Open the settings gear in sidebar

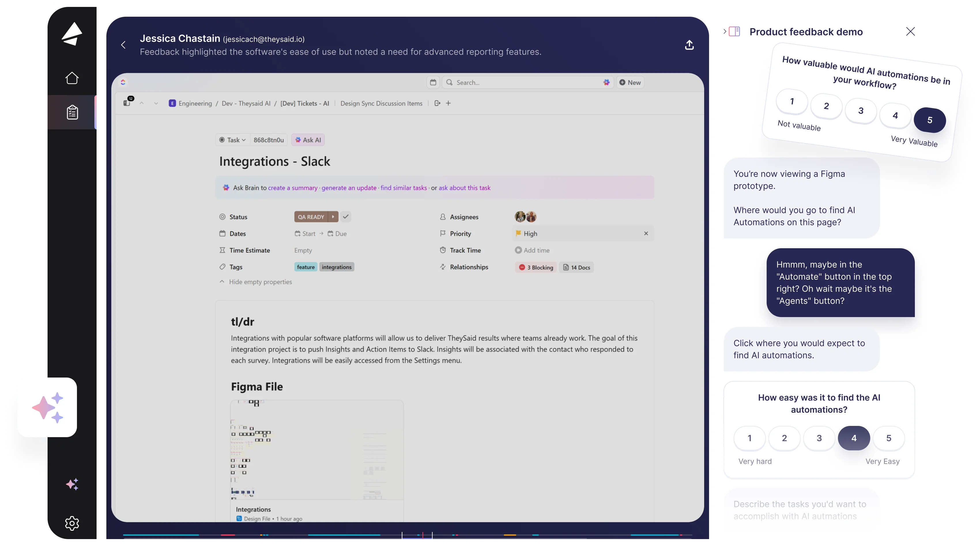click(x=72, y=523)
